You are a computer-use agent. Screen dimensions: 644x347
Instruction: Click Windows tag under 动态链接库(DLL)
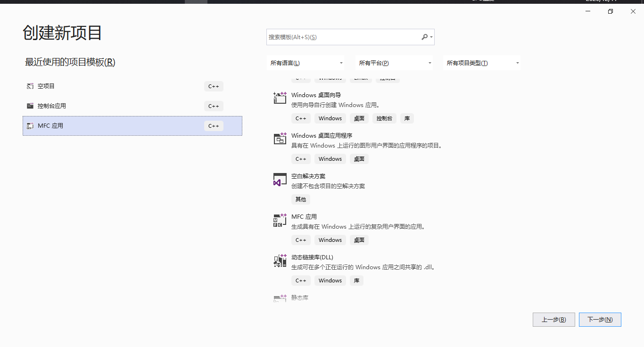pos(330,281)
